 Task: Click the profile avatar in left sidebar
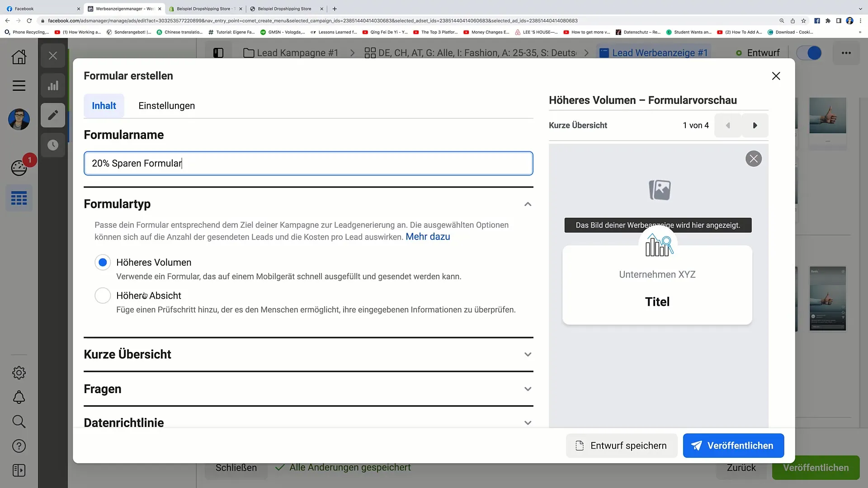tap(19, 119)
